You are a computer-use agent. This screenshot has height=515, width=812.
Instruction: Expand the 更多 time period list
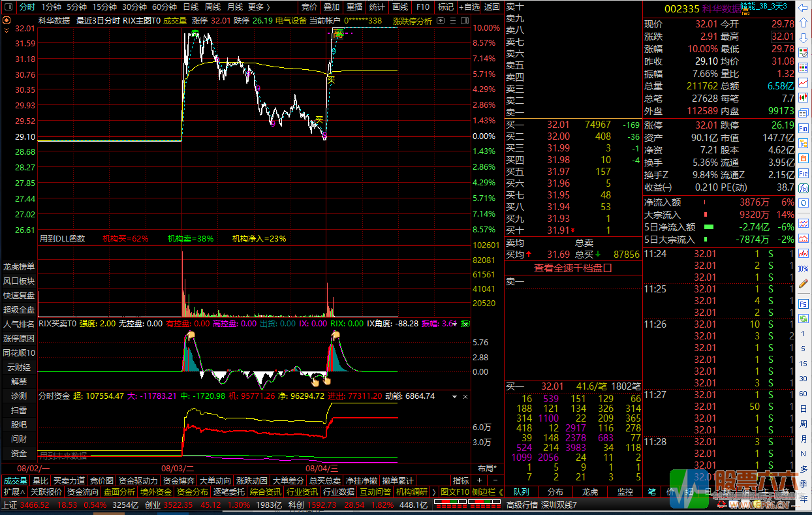[x=259, y=7]
